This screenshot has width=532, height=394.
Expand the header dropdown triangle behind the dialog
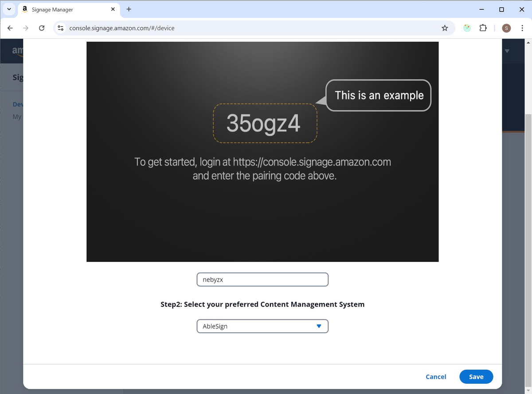coord(507,51)
